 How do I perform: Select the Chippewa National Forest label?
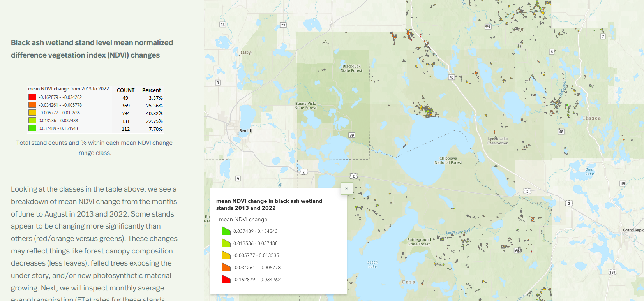448,160
